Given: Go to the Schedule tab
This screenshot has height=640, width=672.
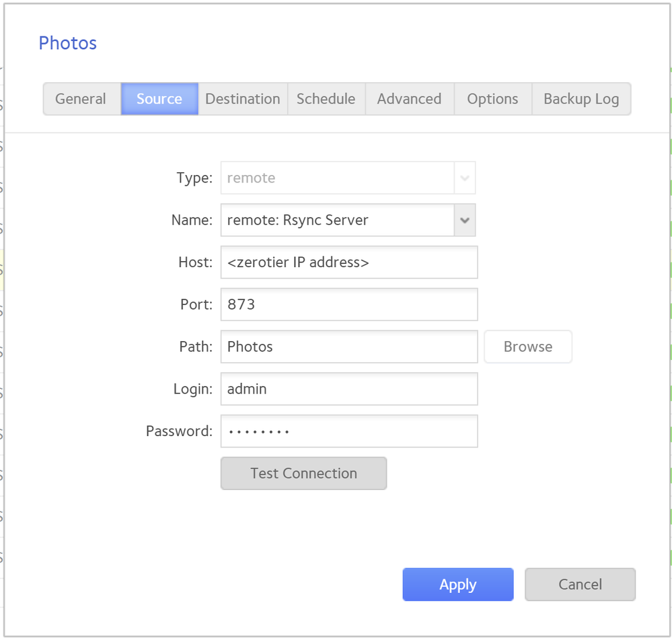Looking at the screenshot, I should point(326,99).
